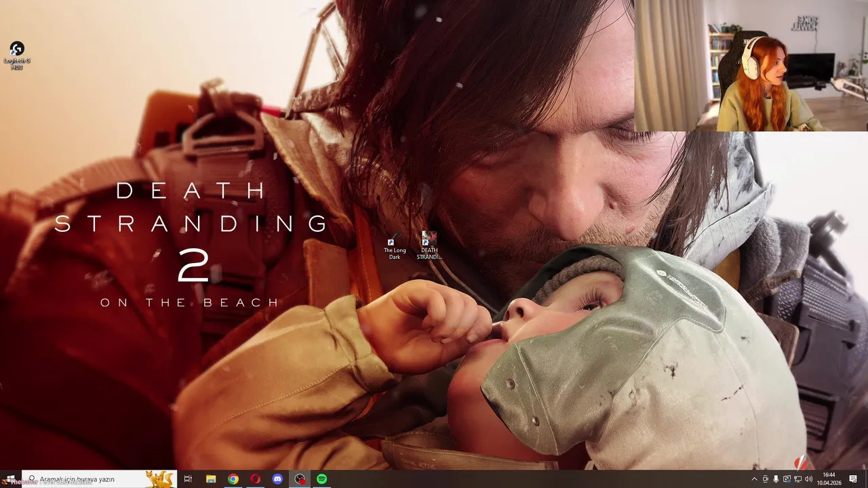Image resolution: width=868 pixels, height=488 pixels.
Task: Launch Google Chrome from the taskbar
Action: 233,479
